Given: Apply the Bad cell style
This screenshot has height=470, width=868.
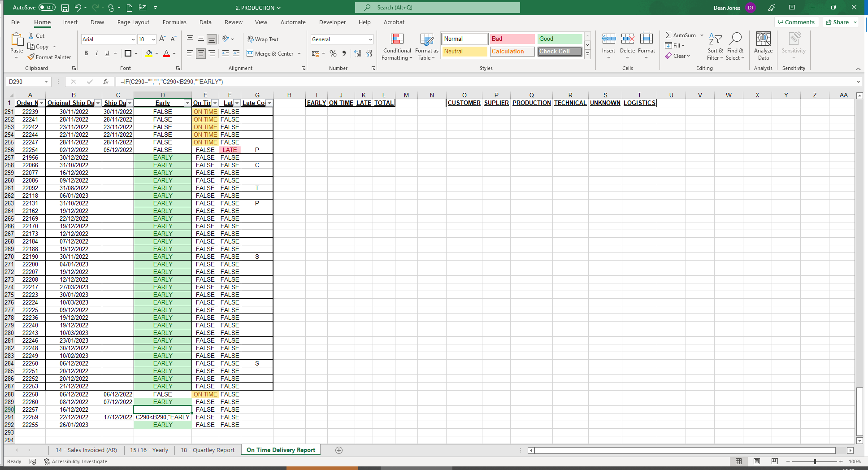Looking at the screenshot, I should pyautogui.click(x=512, y=39).
